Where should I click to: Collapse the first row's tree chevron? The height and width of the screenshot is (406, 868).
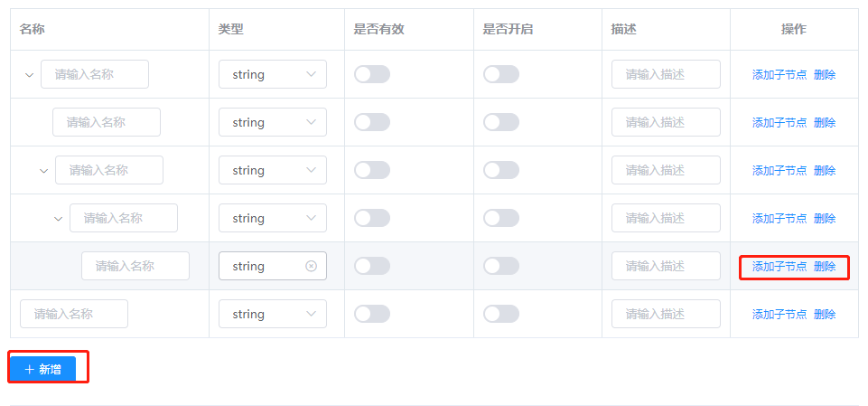29,75
